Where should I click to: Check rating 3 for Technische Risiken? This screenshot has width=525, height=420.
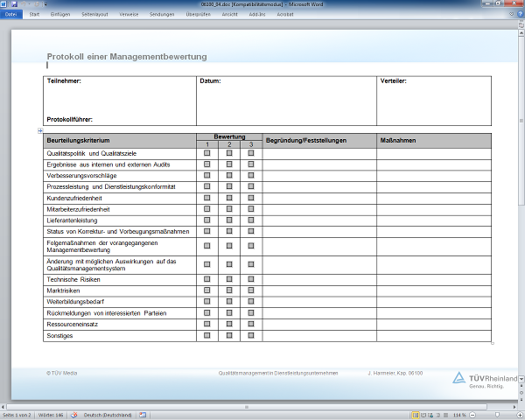(x=251, y=279)
